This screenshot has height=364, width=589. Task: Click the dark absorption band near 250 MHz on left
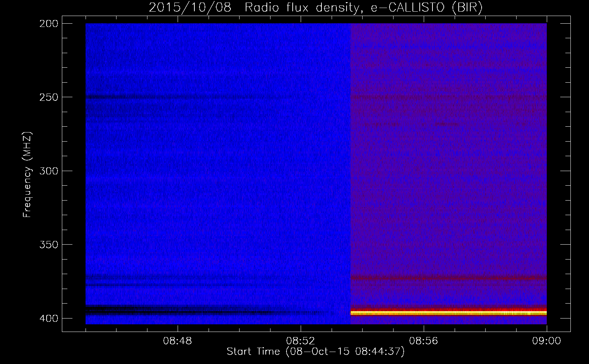(189, 97)
